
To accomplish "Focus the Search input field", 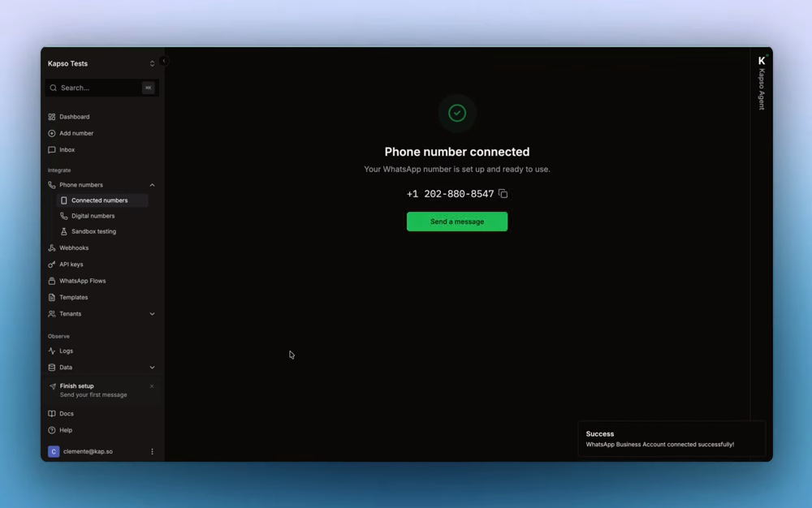I will click(101, 88).
